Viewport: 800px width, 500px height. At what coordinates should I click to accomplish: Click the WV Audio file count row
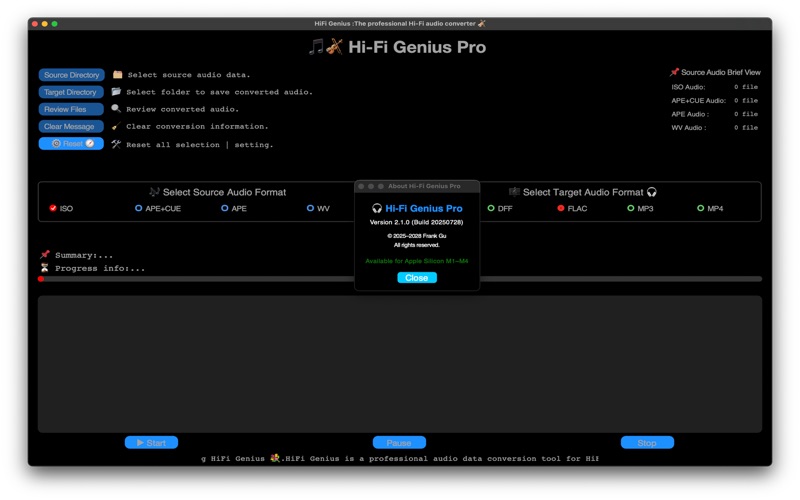click(x=714, y=128)
